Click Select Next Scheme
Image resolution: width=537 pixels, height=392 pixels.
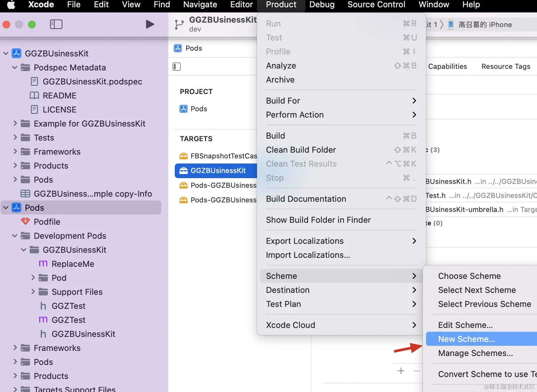tap(481, 290)
